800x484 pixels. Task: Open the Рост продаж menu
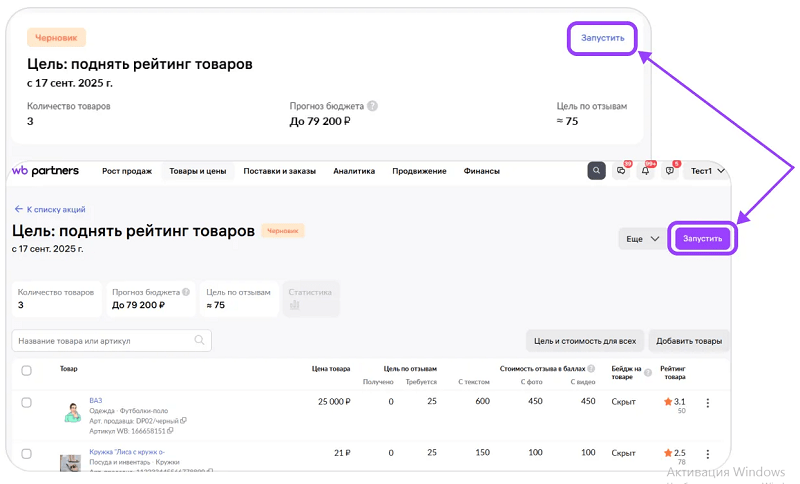pos(127,171)
